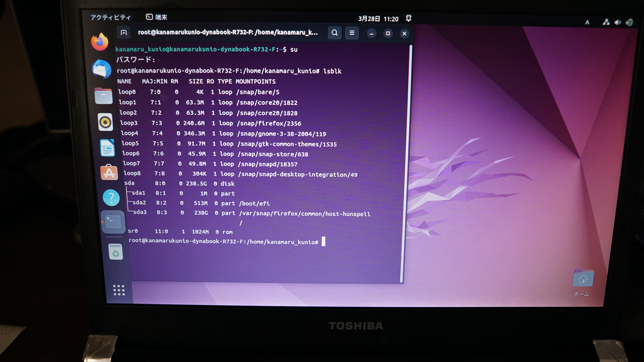This screenshot has height=362, width=644.
Task: Click the terminal title text
Action: point(228,32)
